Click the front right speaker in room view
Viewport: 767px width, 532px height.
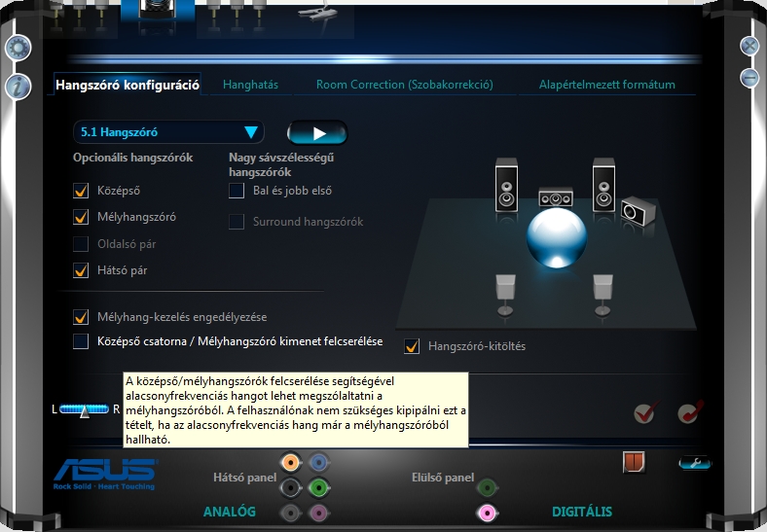tap(603, 185)
